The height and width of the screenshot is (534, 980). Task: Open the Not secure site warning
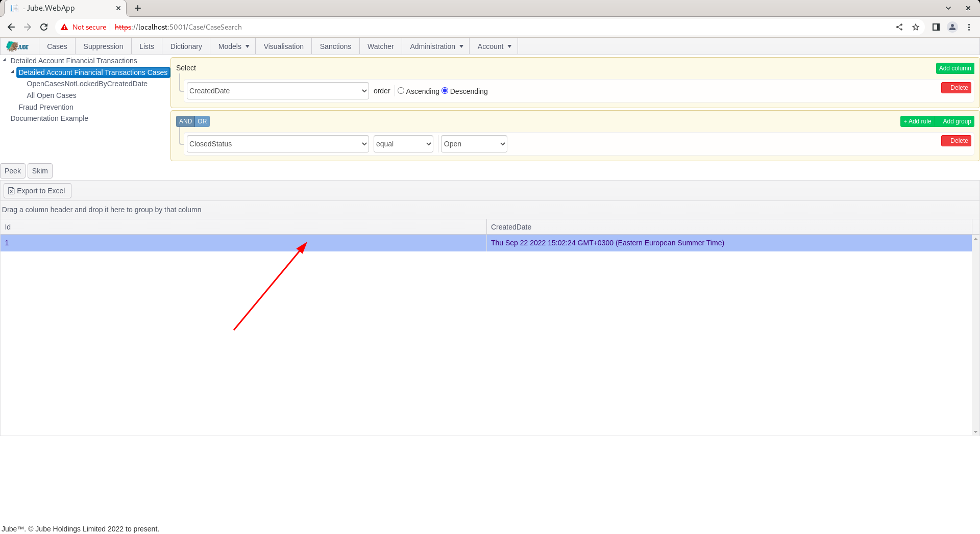pos(84,27)
